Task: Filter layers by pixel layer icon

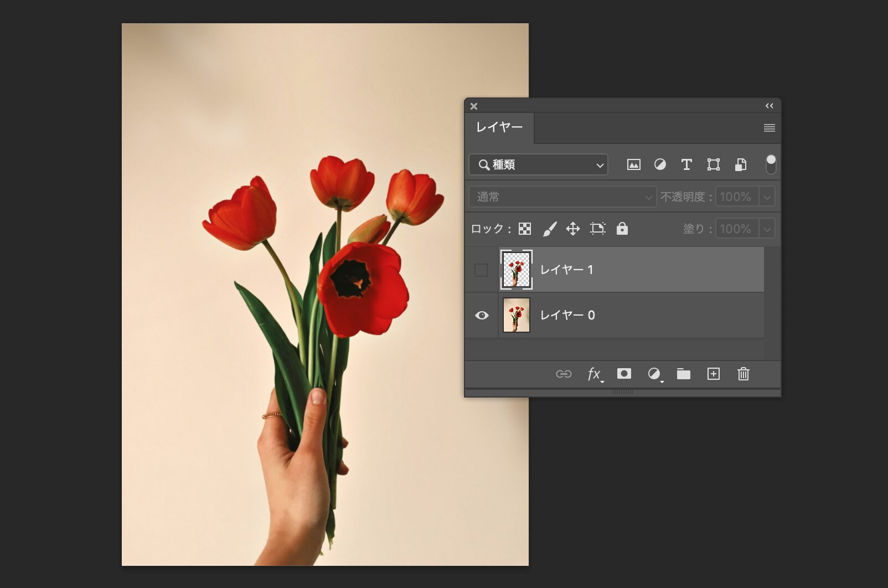Action: click(x=633, y=164)
